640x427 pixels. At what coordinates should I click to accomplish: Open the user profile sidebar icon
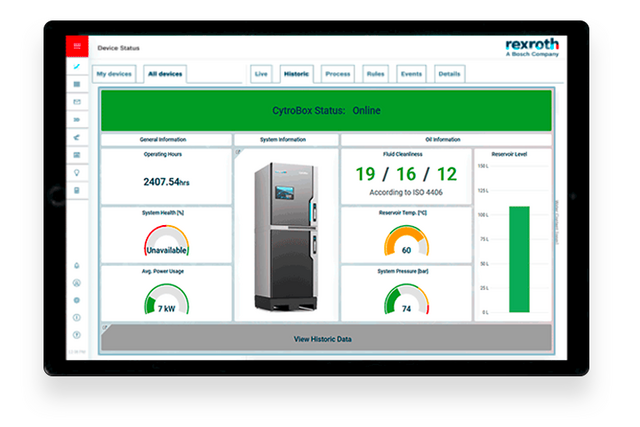pos(77,283)
